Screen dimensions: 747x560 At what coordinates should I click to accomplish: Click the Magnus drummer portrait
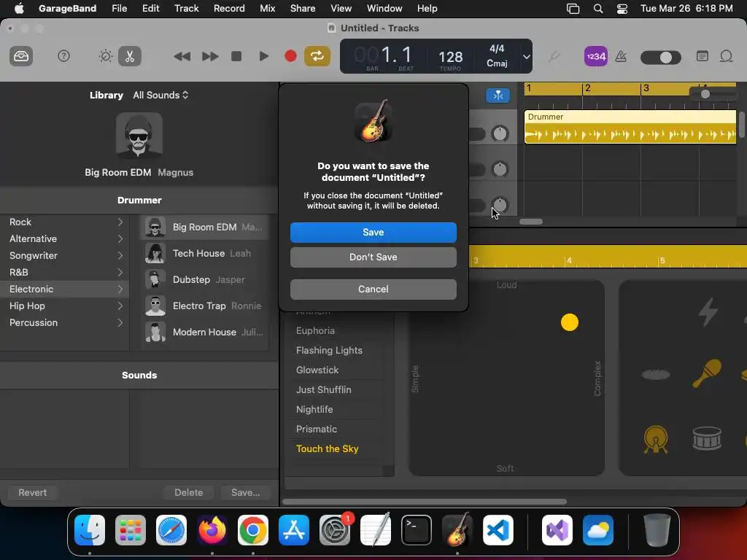point(139,136)
